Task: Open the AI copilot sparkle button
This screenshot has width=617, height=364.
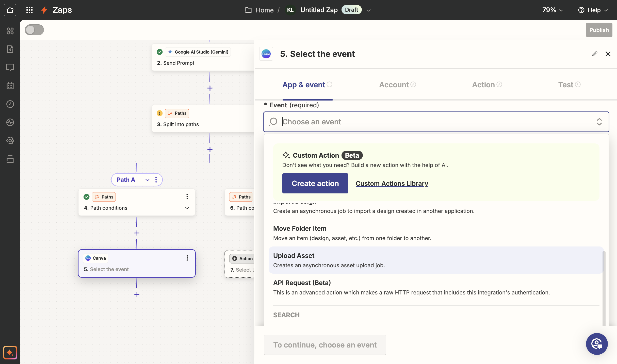Action: click(x=10, y=353)
